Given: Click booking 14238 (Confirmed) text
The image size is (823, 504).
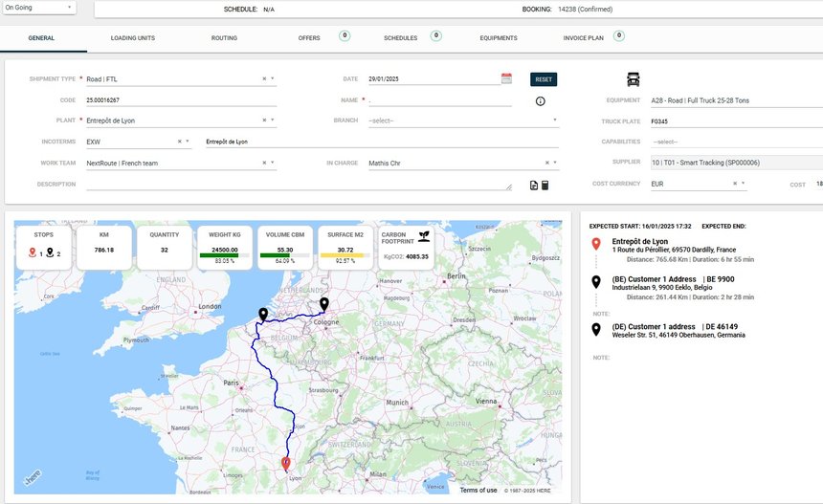Looking at the screenshot, I should click(585, 10).
